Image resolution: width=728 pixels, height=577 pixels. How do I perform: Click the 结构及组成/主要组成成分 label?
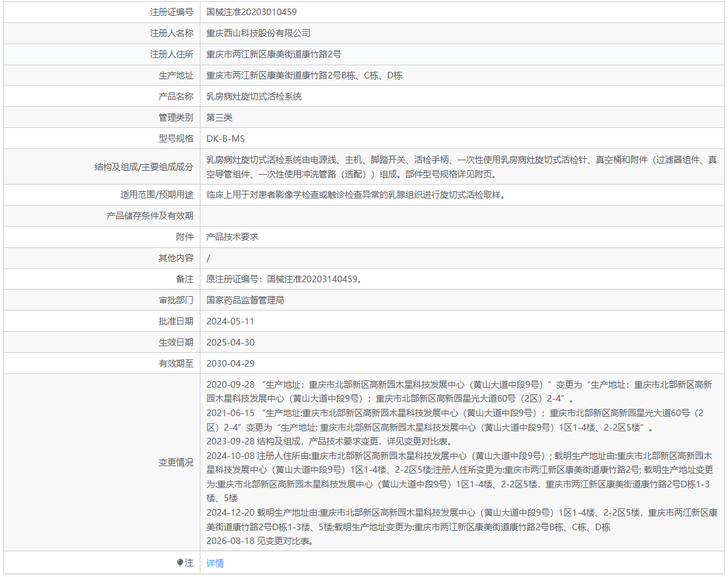(x=144, y=167)
